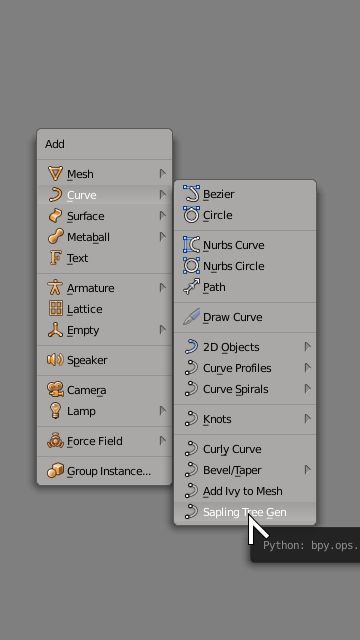Screen dimensions: 360x640
Task: Click the Mesh triangle icon
Action: tap(55, 174)
